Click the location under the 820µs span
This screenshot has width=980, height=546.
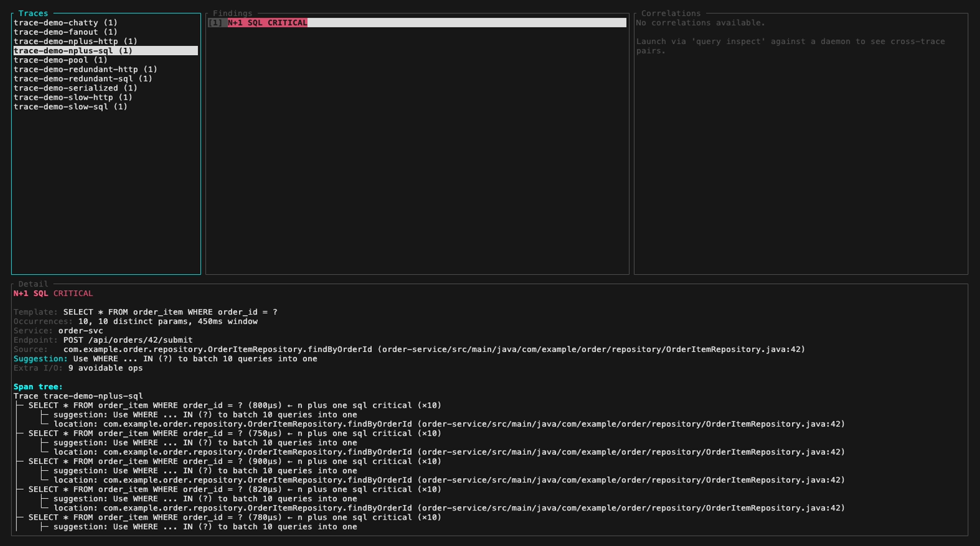(x=449, y=508)
